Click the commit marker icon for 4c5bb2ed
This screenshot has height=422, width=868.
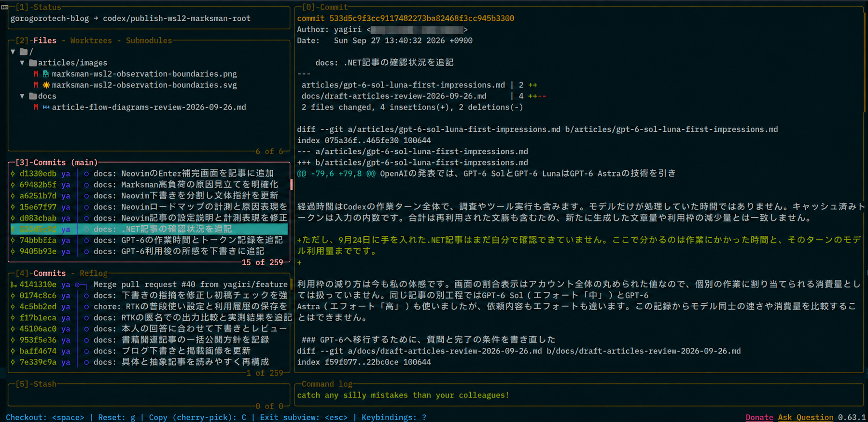[13, 307]
